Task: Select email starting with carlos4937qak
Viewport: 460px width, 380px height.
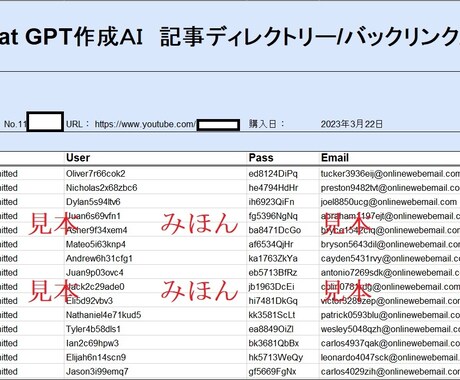Action: (390, 343)
